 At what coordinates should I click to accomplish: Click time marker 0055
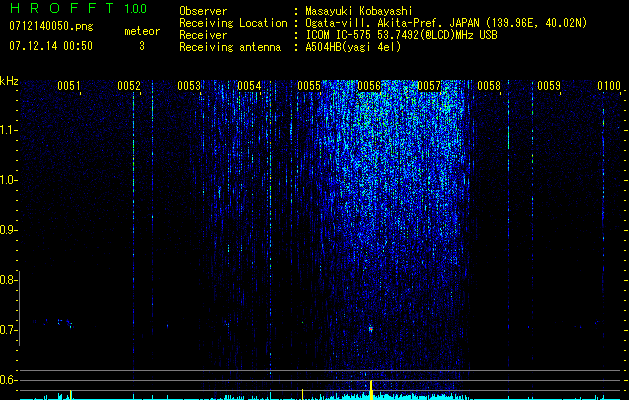309,86
